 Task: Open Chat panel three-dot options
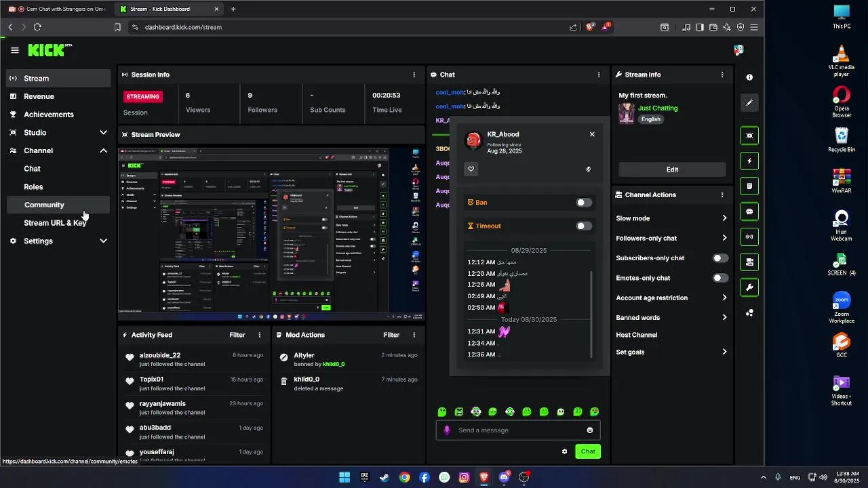click(599, 75)
